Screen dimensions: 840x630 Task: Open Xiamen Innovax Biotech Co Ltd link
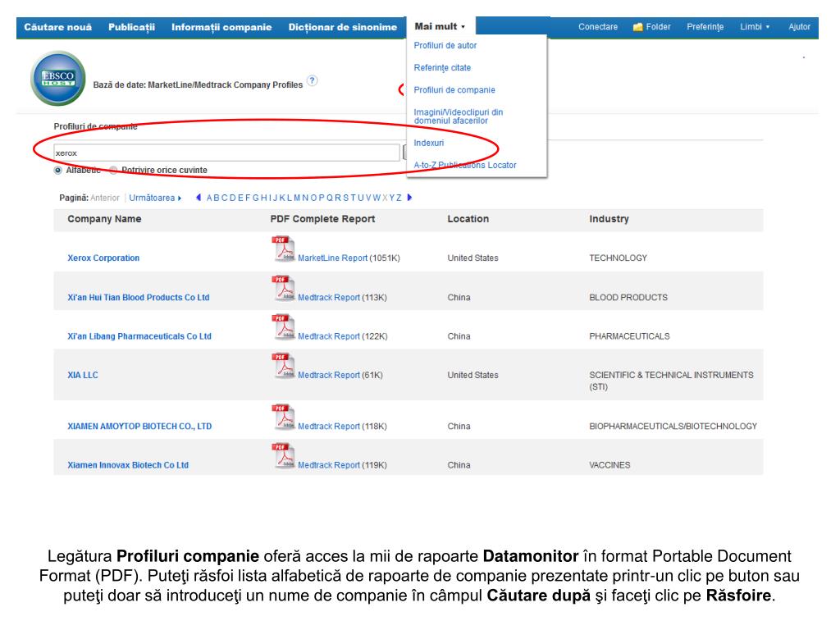[x=128, y=465]
